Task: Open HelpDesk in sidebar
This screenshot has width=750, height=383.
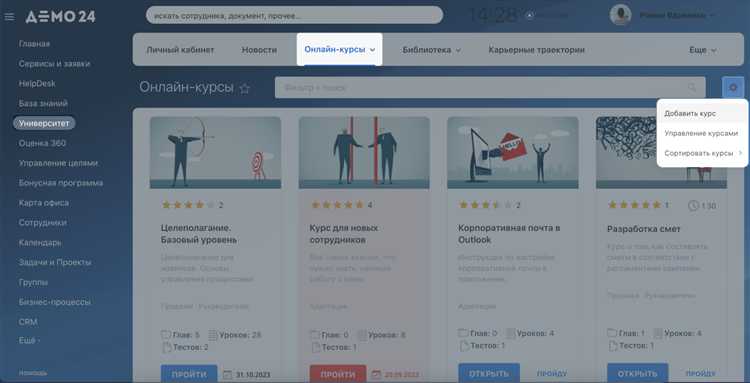Action: (x=37, y=83)
